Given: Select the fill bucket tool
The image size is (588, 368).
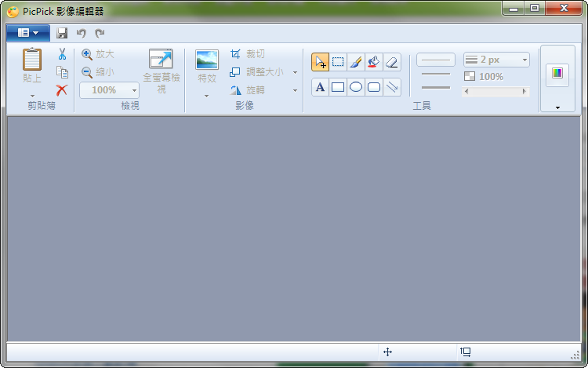Looking at the screenshot, I should click(374, 62).
